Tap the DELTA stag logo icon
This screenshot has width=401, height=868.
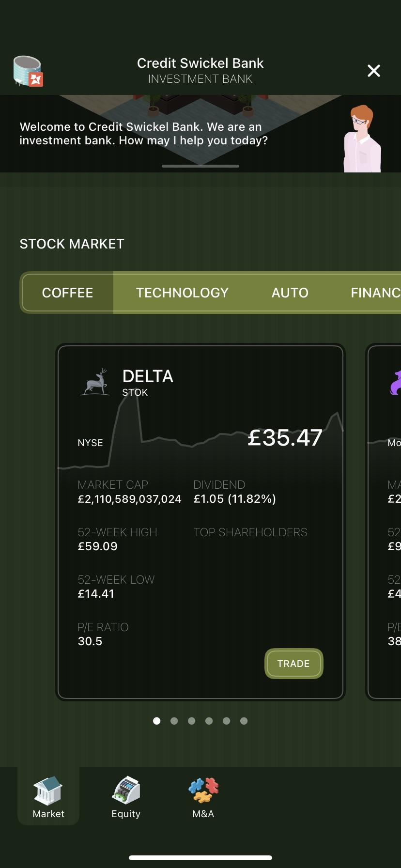95,382
